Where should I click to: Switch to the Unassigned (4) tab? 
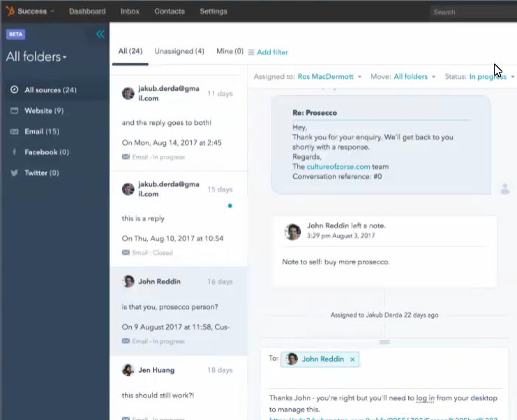click(179, 52)
